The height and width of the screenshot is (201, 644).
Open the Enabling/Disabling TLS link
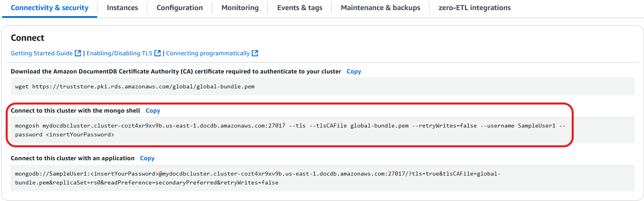click(119, 53)
